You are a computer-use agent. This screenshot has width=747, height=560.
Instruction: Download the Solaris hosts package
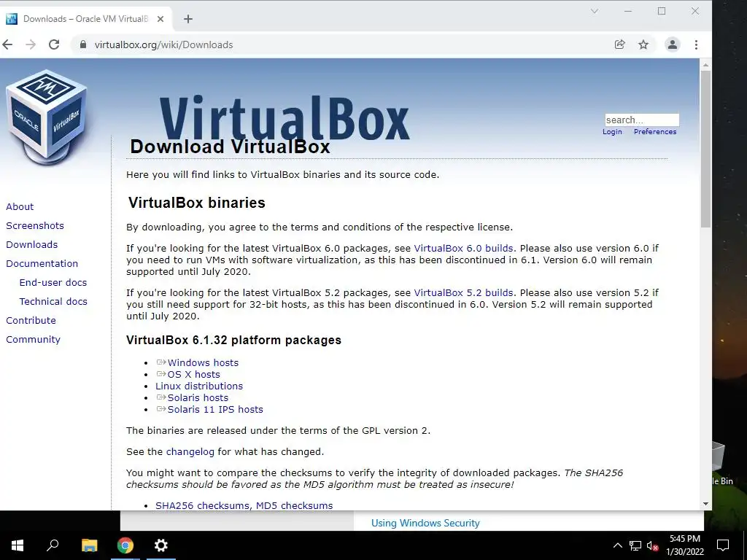[x=198, y=397]
